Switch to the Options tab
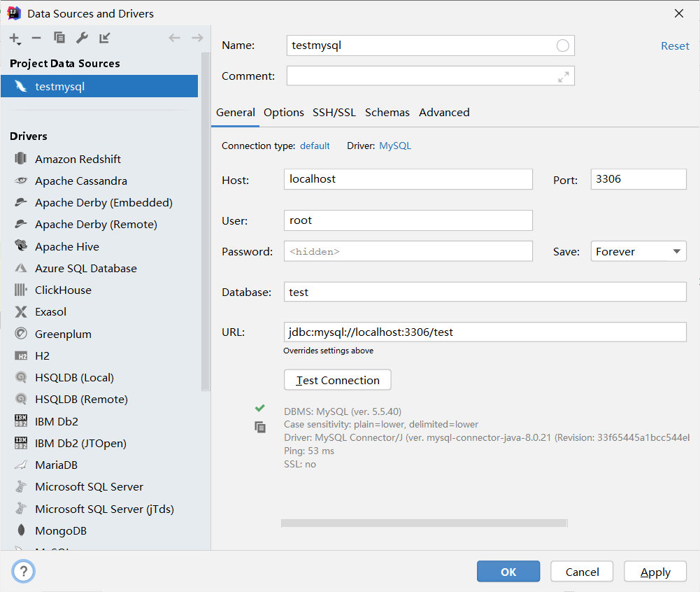The width and height of the screenshot is (700, 592). pyautogui.click(x=283, y=113)
